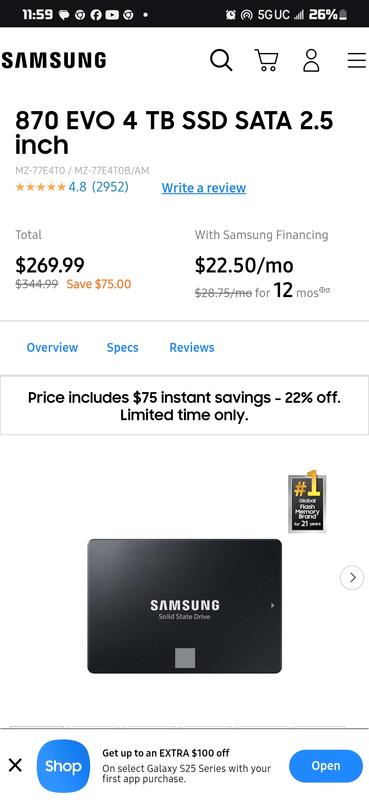Click the Write a review link
Viewport: 369px width, 800px height.
(x=204, y=188)
